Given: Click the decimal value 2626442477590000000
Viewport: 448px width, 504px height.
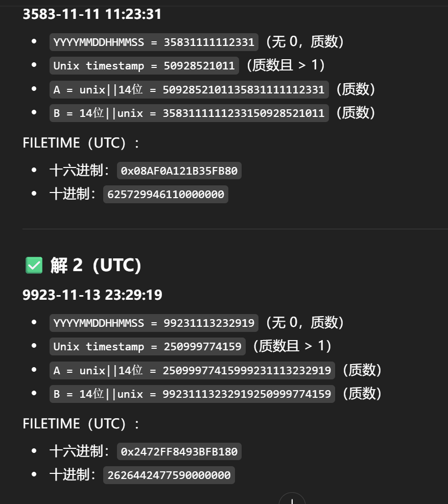Looking at the screenshot, I should click(x=169, y=475).
